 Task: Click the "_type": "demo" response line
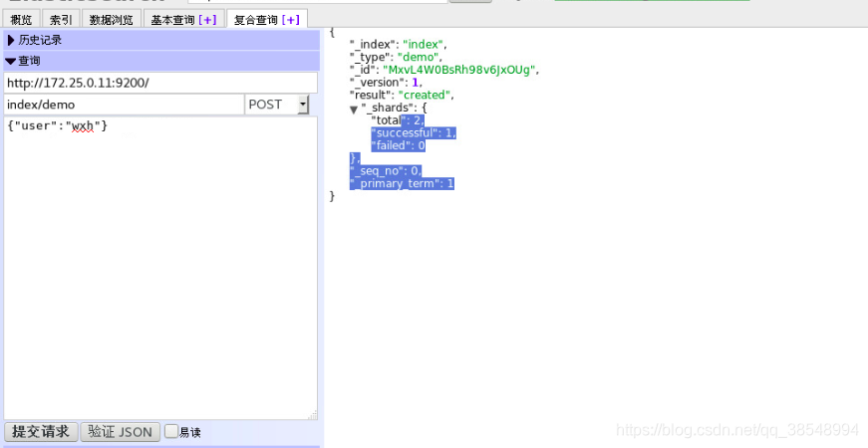coord(396,57)
